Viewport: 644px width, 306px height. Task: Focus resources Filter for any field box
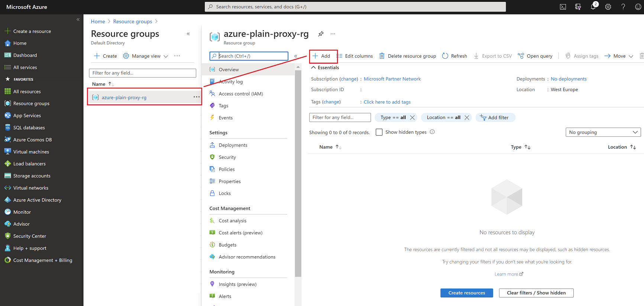coord(340,117)
